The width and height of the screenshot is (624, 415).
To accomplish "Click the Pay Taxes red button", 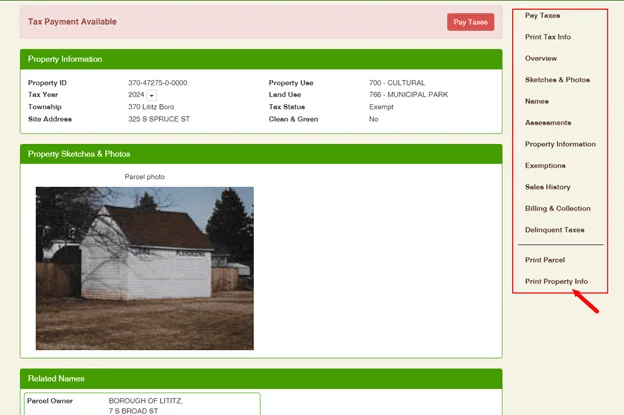I will pyautogui.click(x=470, y=22).
